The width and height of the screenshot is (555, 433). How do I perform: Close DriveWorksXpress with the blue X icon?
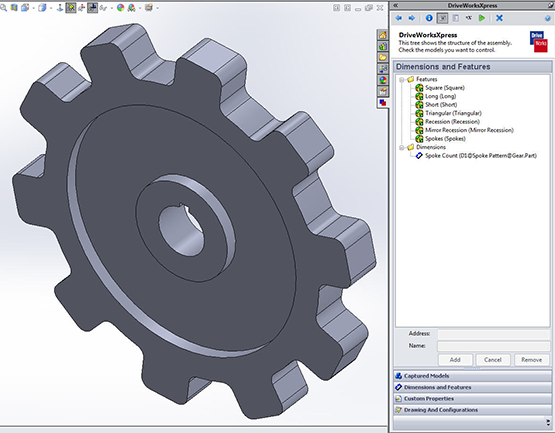point(499,18)
